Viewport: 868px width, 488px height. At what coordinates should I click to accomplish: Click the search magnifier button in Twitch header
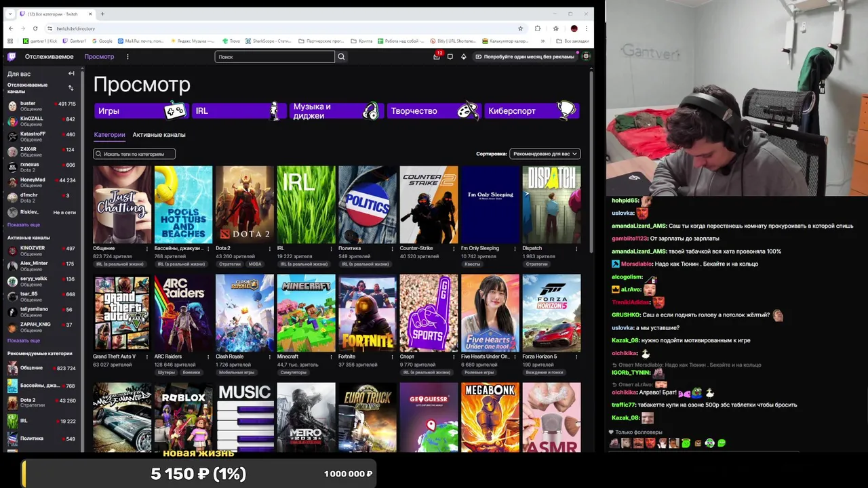click(x=341, y=57)
